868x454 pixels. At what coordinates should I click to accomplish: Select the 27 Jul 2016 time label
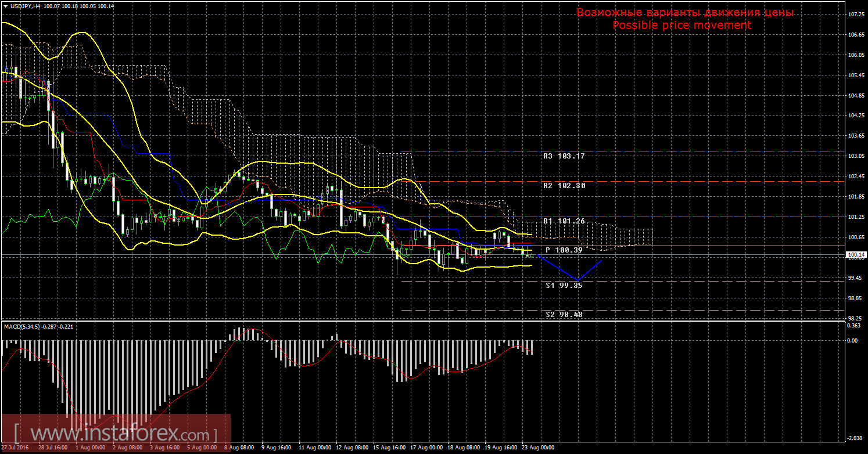coord(16,448)
